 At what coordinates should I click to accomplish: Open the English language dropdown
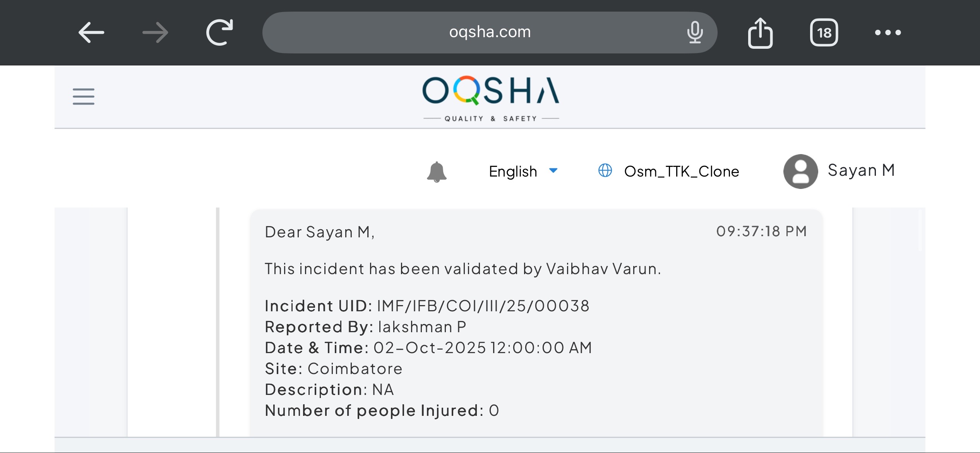513,171
